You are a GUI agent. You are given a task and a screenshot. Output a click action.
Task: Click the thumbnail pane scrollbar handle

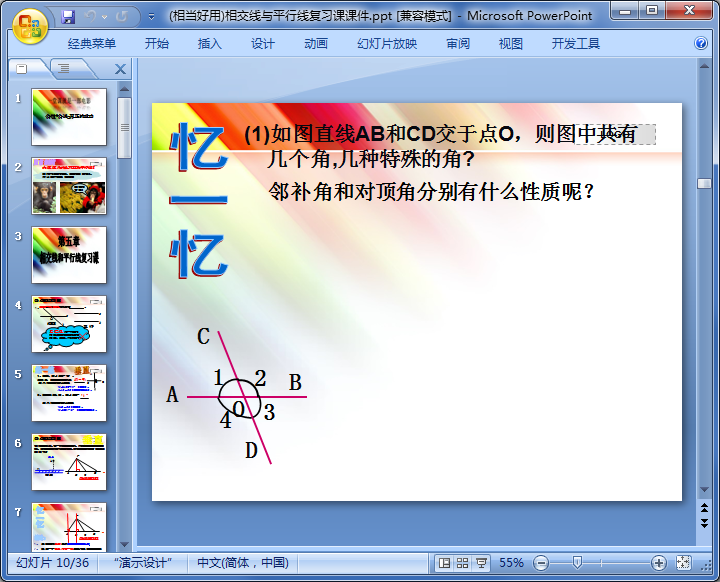124,128
